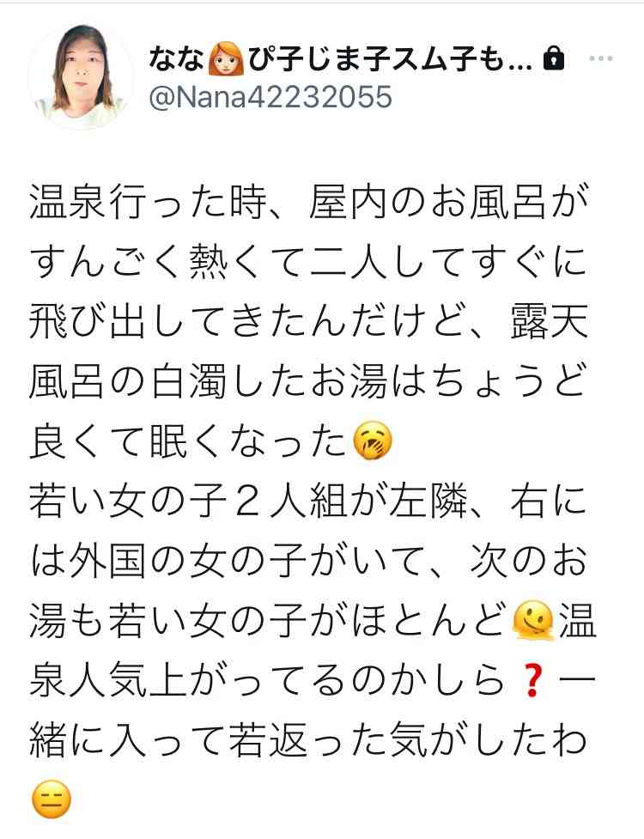
Task: Click the line beginning すんごく熱くて
Action: click(308, 262)
